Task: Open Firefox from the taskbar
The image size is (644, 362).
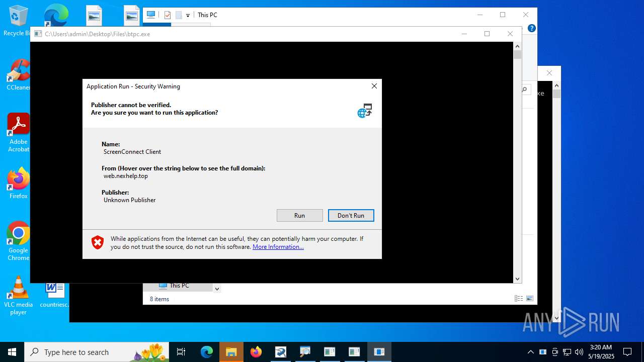Action: point(256,352)
